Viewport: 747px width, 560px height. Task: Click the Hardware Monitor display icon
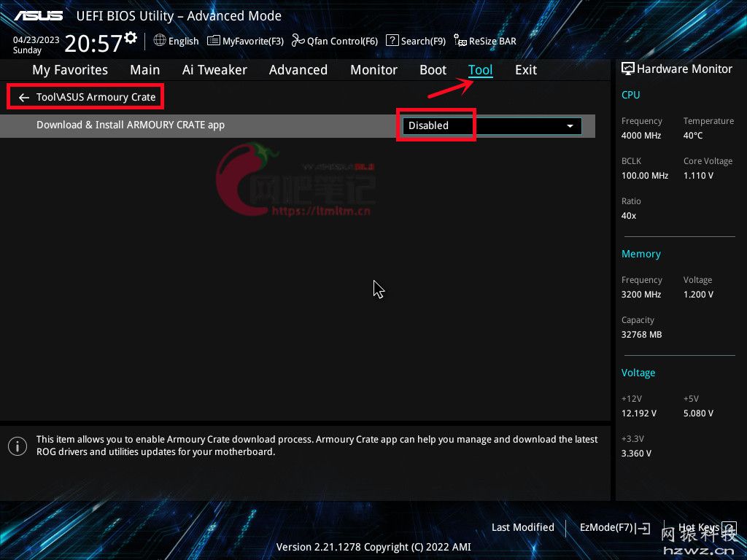[628, 69]
